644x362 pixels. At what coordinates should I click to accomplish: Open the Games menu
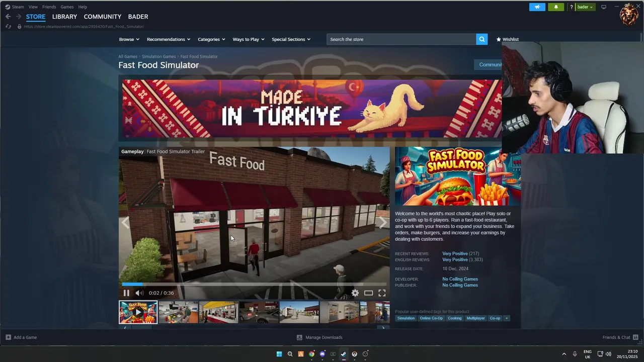coord(67,7)
